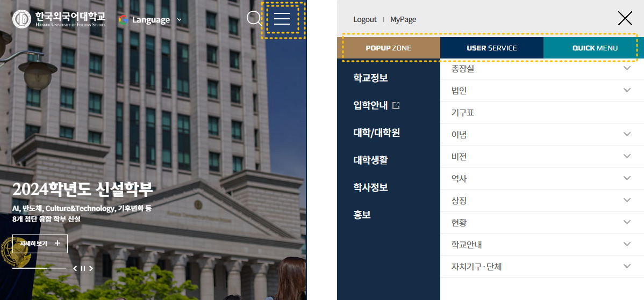Close the menu panel with X
Screen dimensions: 644x300
click(x=625, y=18)
